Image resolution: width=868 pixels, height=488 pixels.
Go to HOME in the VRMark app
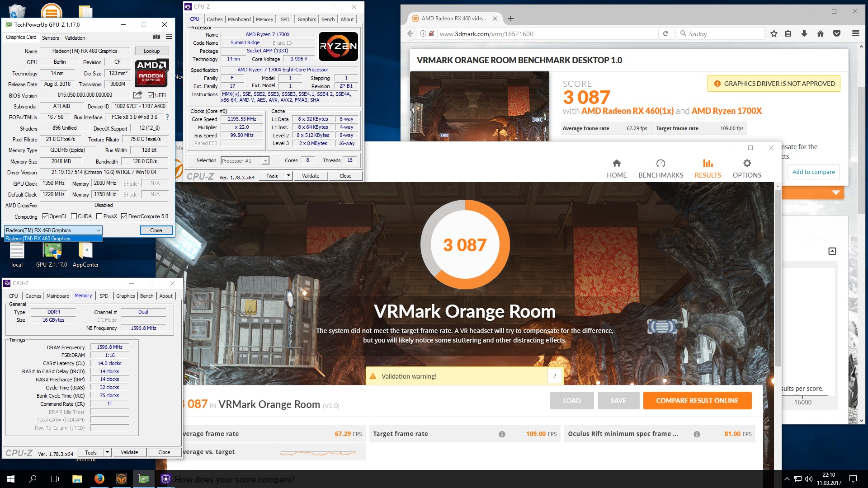pos(617,169)
